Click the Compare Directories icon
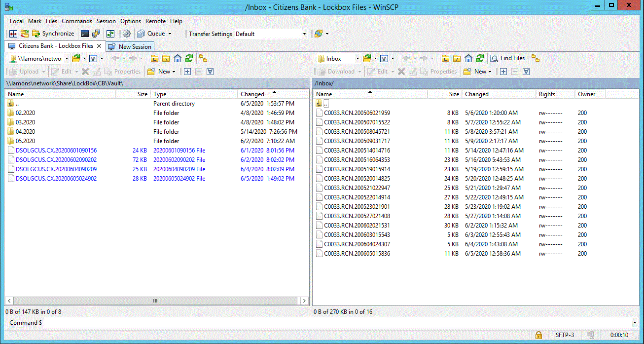This screenshot has width=644, height=344. pos(13,34)
